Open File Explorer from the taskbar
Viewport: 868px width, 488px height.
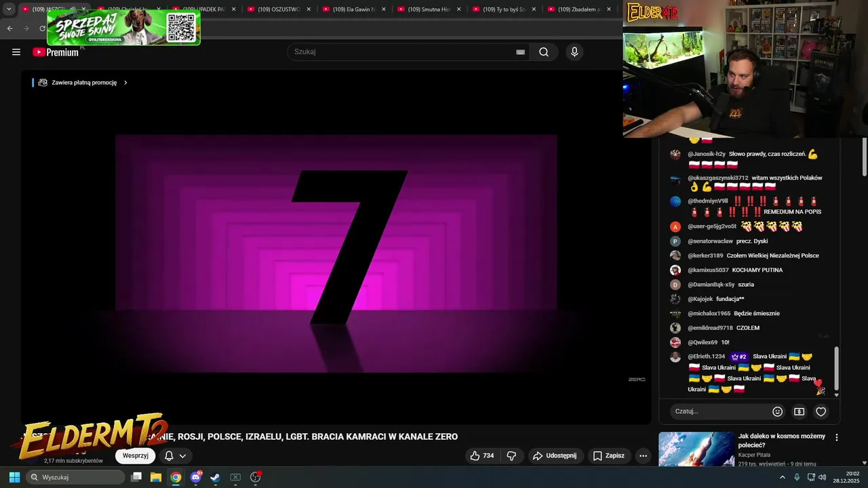[x=156, y=477]
